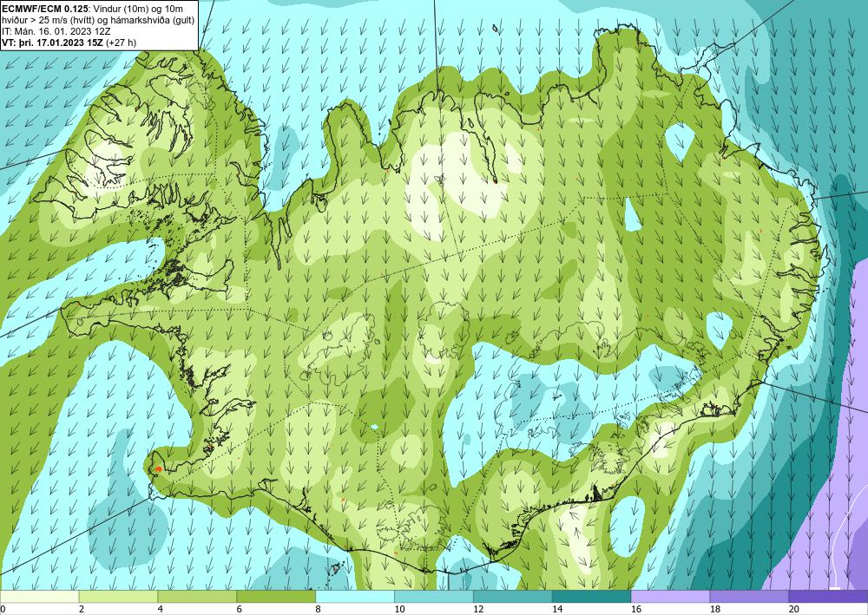Select the 6–8 m/s darker green legend swatch

pos(276,597)
